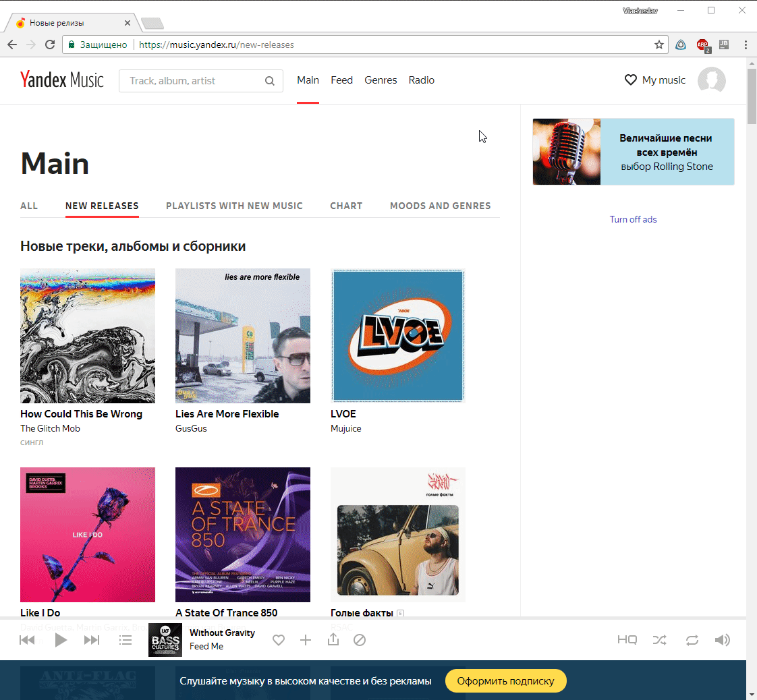Switch to the ALL tab
The width and height of the screenshot is (757, 700).
coord(29,206)
